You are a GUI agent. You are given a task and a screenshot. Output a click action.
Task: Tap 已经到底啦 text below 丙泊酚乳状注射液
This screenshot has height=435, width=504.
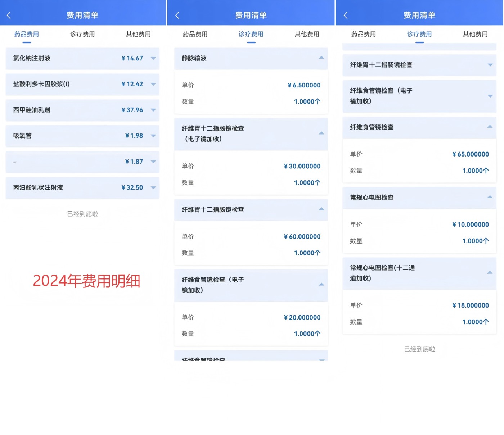[82, 214]
